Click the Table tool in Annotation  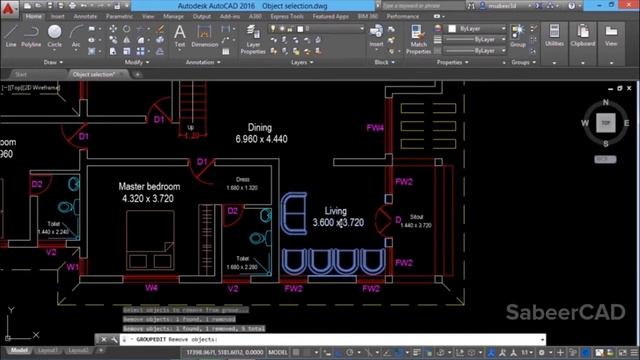click(226, 51)
